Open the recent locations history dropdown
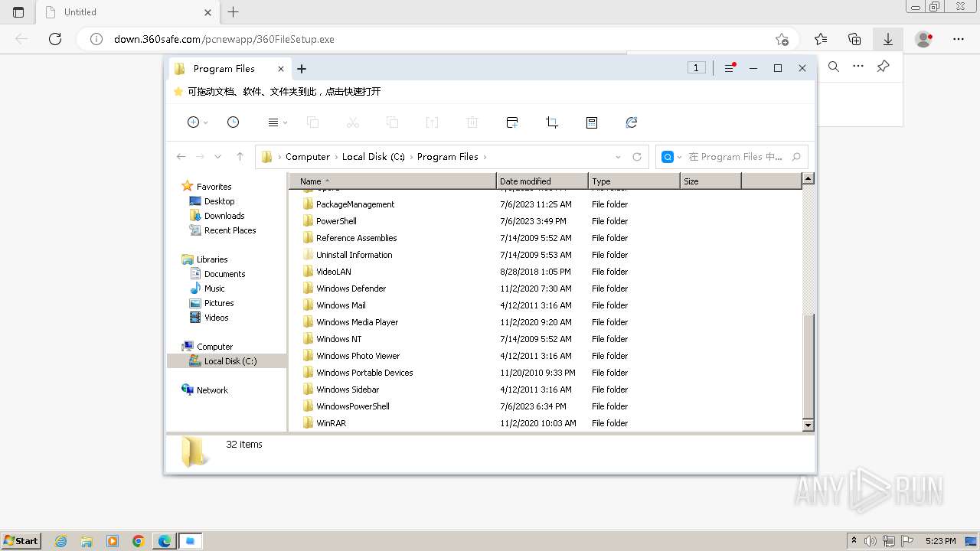 218,157
